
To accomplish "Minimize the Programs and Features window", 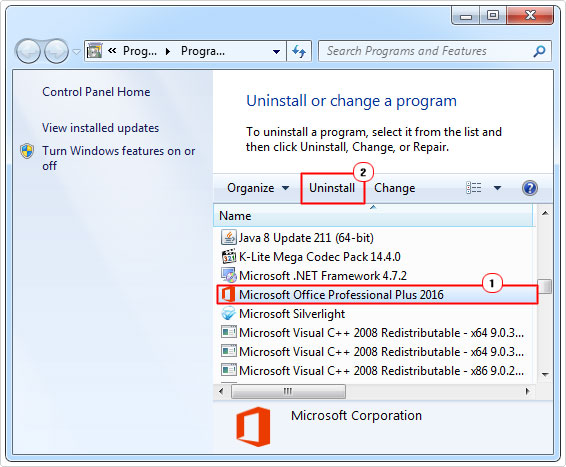I will click(x=466, y=16).
